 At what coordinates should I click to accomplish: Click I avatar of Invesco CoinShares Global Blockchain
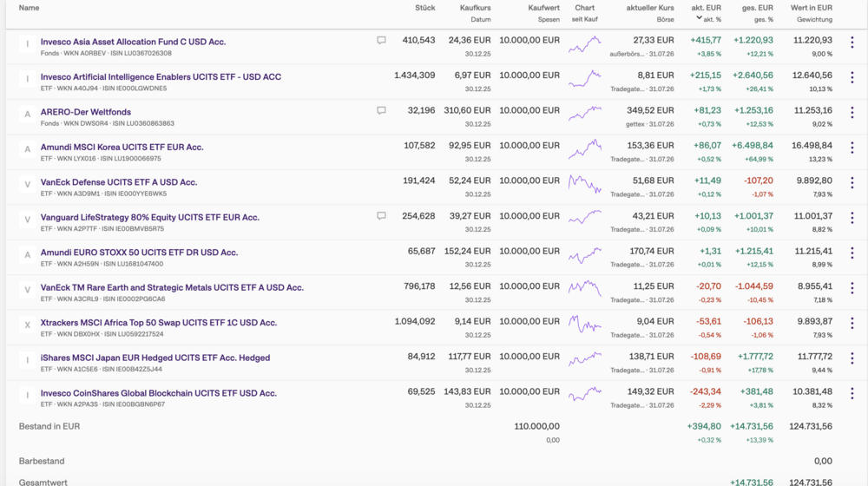pos(27,396)
